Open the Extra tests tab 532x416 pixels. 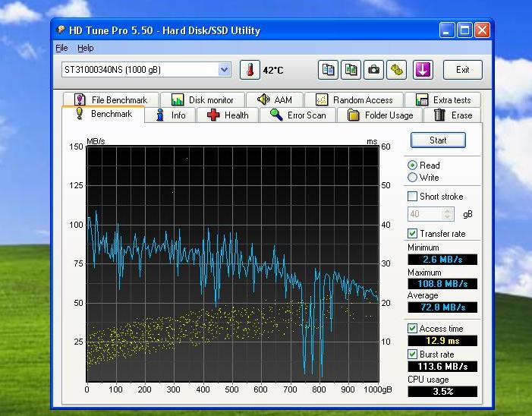point(442,99)
